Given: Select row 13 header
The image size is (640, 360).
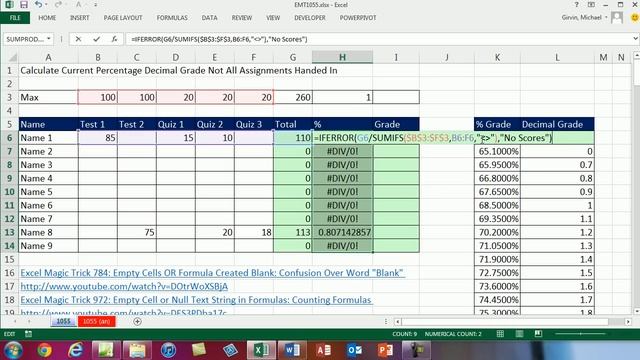Looking at the screenshot, I should [9, 232].
